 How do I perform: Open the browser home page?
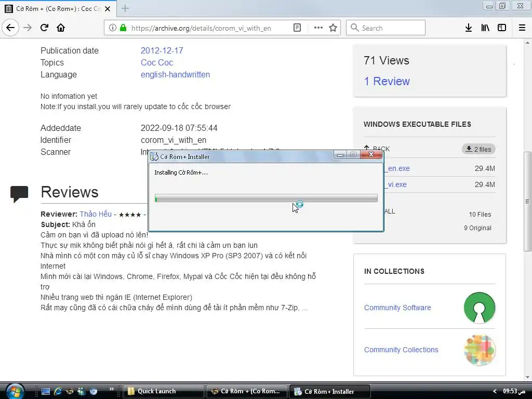coord(61,28)
